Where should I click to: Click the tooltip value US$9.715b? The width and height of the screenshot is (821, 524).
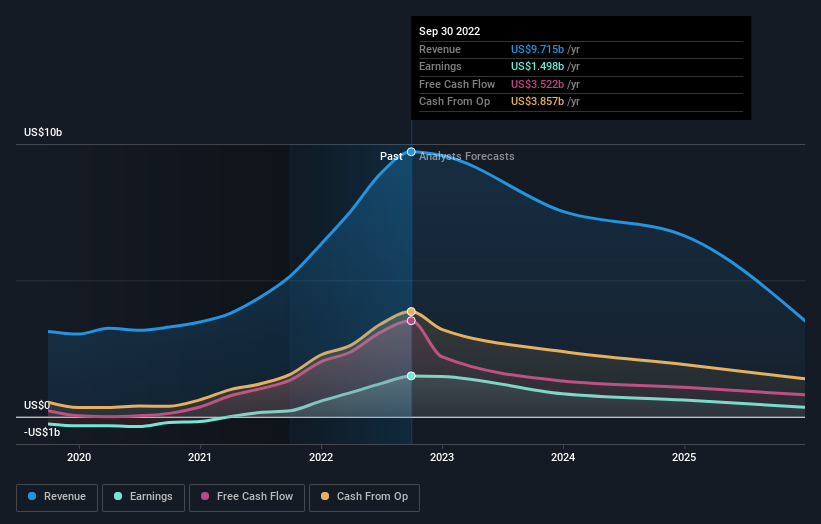tap(537, 49)
